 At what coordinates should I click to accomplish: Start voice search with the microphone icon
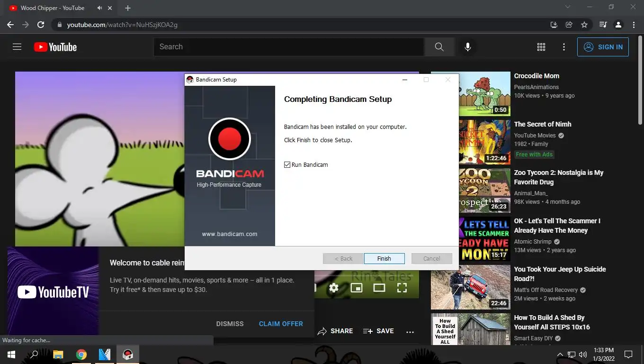click(x=467, y=47)
